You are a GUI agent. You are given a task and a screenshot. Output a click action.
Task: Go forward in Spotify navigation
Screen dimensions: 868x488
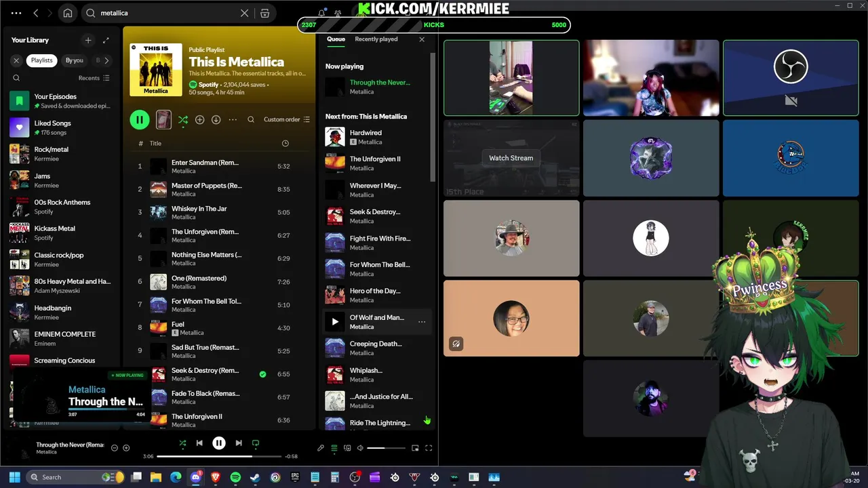[50, 13]
